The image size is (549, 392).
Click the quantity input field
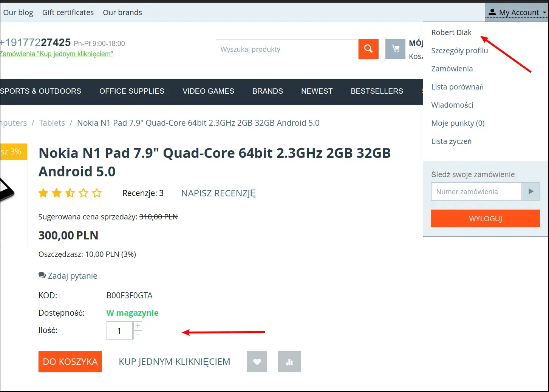coord(119,331)
